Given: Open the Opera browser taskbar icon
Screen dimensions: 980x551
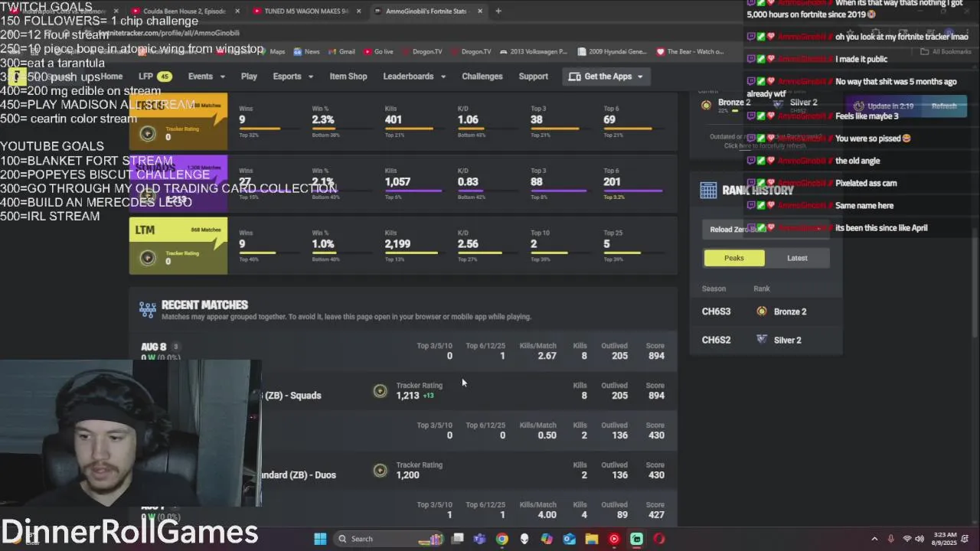Looking at the screenshot, I should [658, 539].
